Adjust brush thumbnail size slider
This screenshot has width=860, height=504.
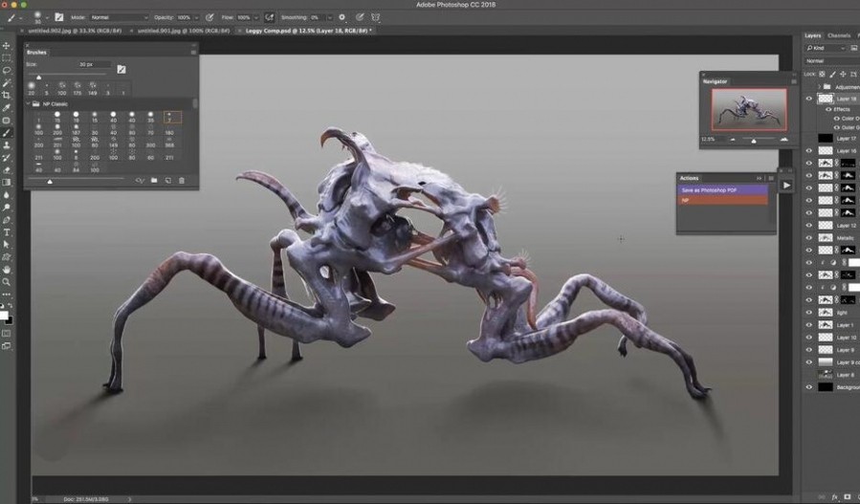(50, 181)
